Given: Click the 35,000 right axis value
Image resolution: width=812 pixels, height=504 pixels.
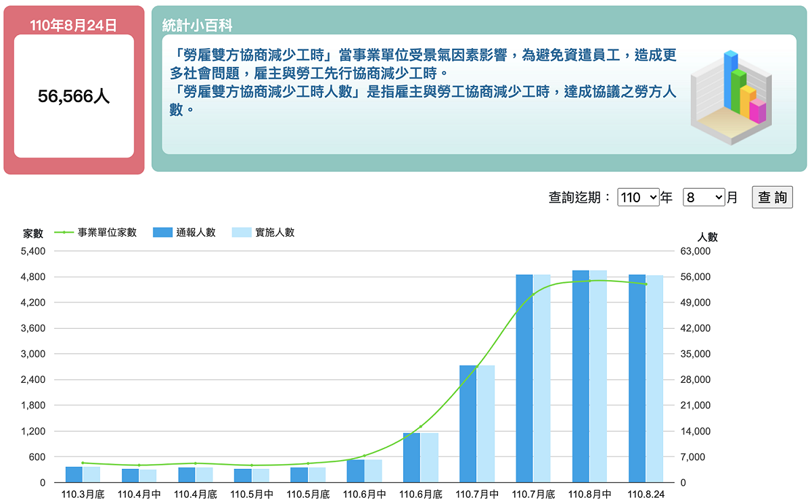Looking at the screenshot, I should (696, 354).
